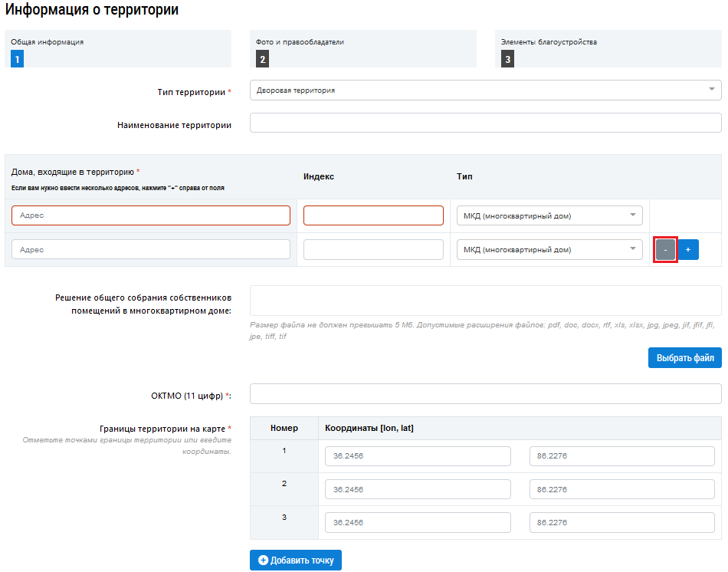Click the 'ОКТМО (11 цифр)' input field

tap(485, 394)
